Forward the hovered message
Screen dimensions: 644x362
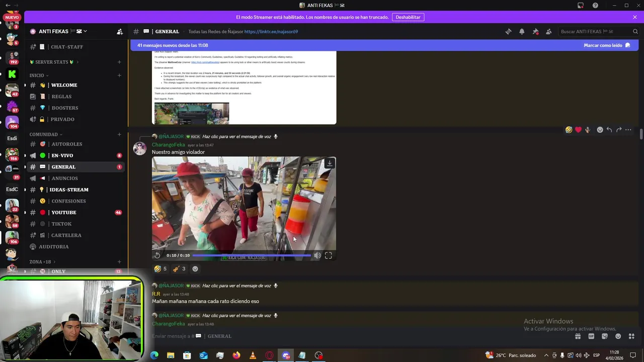pyautogui.click(x=619, y=130)
